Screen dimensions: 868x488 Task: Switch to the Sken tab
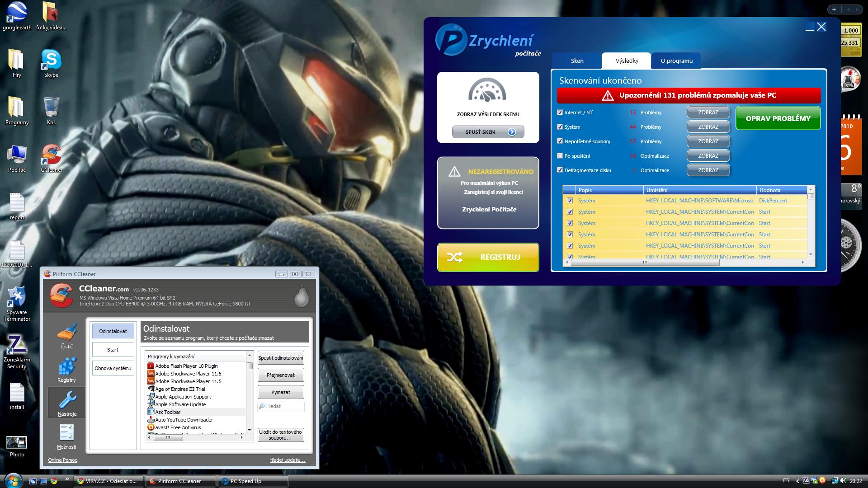point(577,61)
